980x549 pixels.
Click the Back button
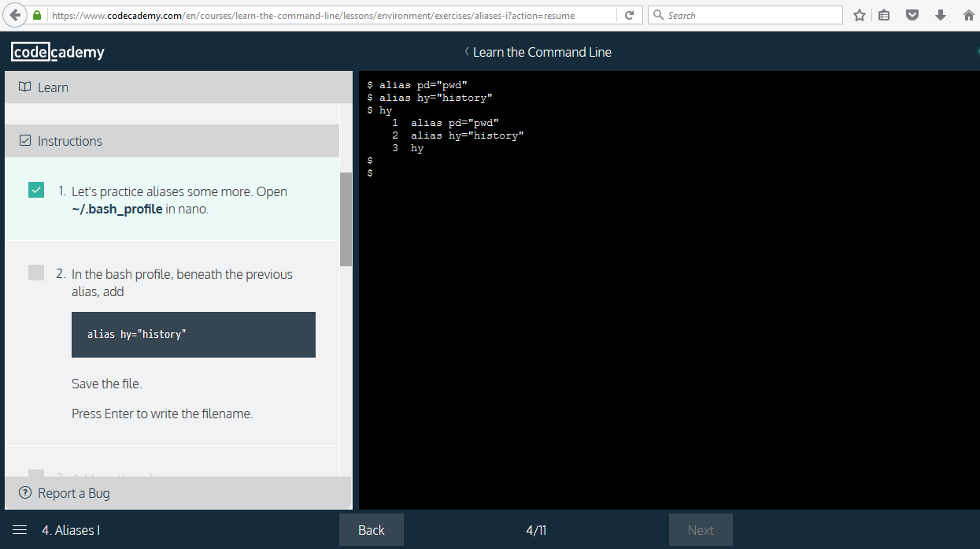coord(372,530)
